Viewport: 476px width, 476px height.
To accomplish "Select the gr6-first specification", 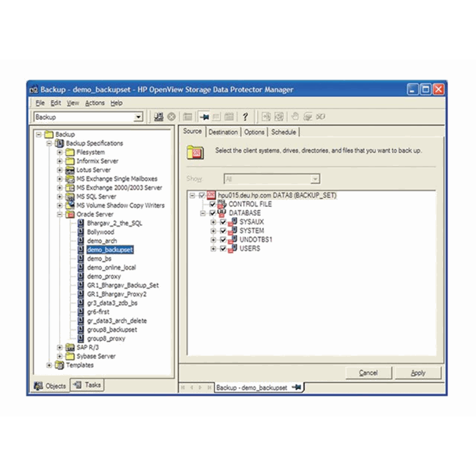I will pos(98,312).
